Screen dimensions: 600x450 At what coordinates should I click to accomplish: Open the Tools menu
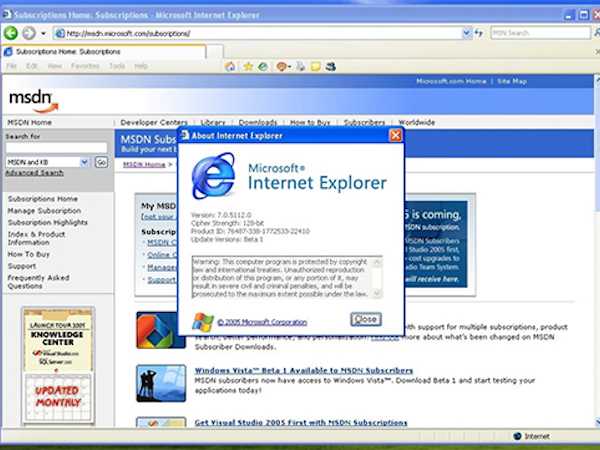pyautogui.click(x=117, y=66)
